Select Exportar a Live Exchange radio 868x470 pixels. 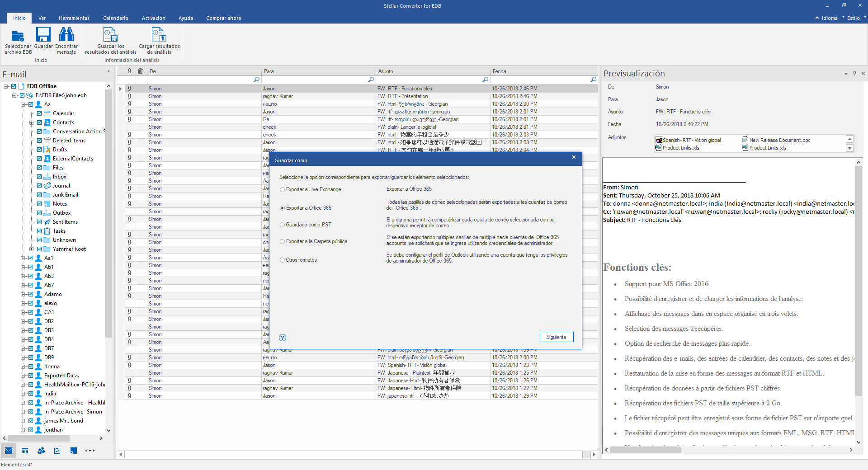click(x=283, y=190)
